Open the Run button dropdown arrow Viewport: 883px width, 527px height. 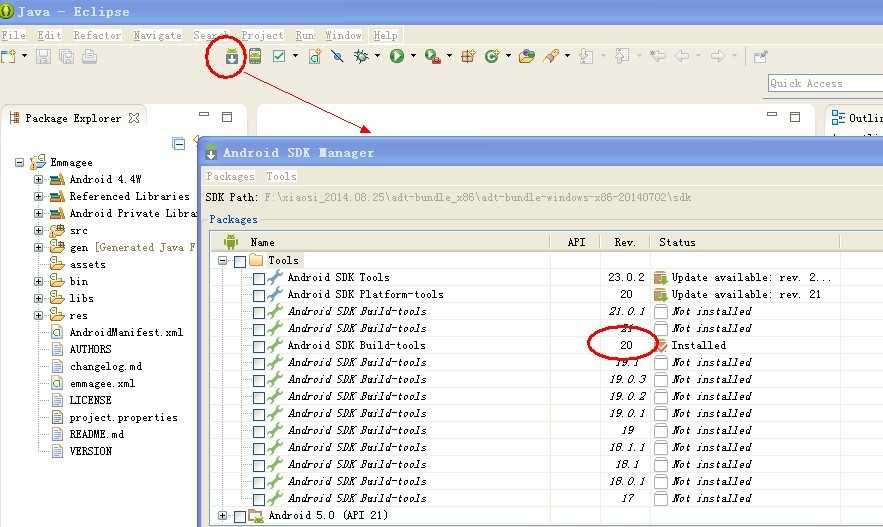point(413,56)
